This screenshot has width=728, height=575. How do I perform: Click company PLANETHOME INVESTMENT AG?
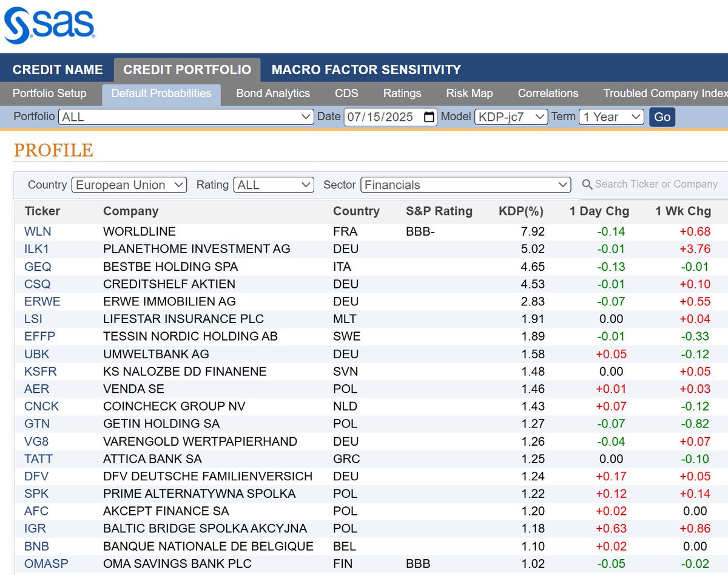(197, 249)
